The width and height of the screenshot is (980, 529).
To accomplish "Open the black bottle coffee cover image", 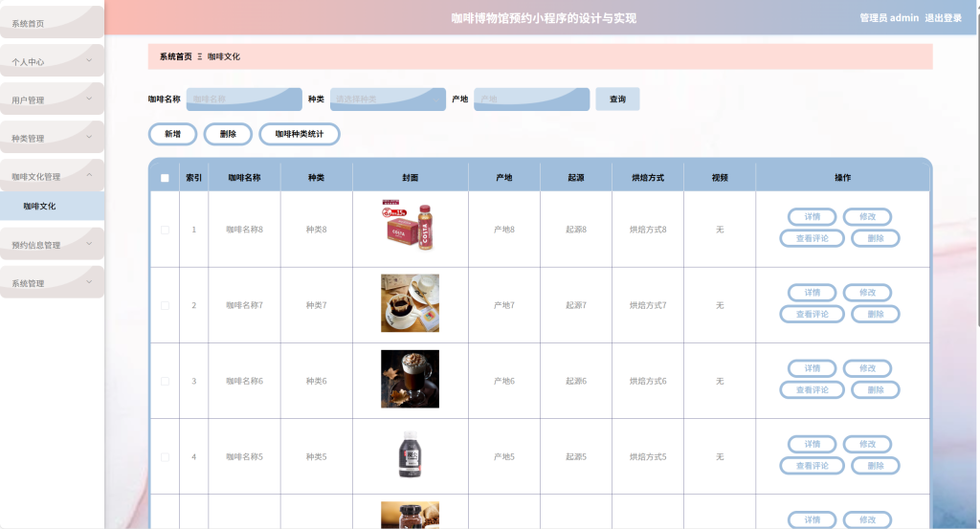I will pos(410,454).
